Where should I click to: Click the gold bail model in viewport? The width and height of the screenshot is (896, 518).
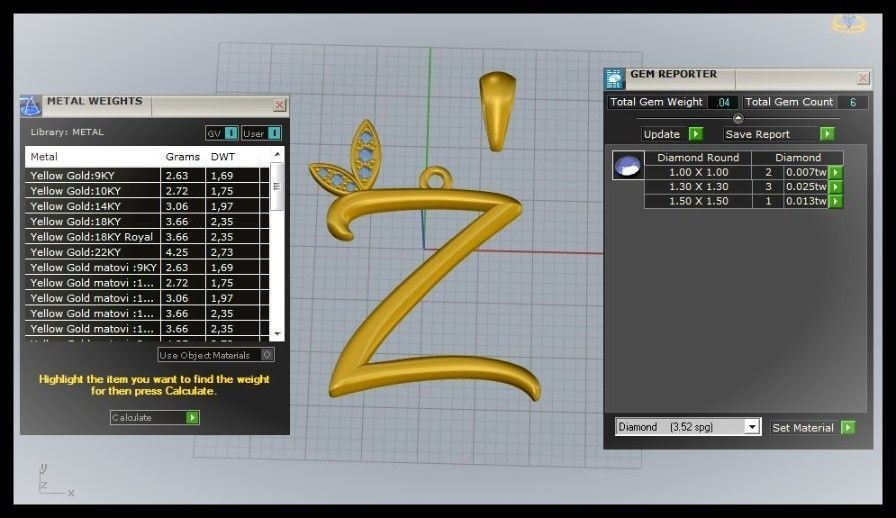click(498, 110)
